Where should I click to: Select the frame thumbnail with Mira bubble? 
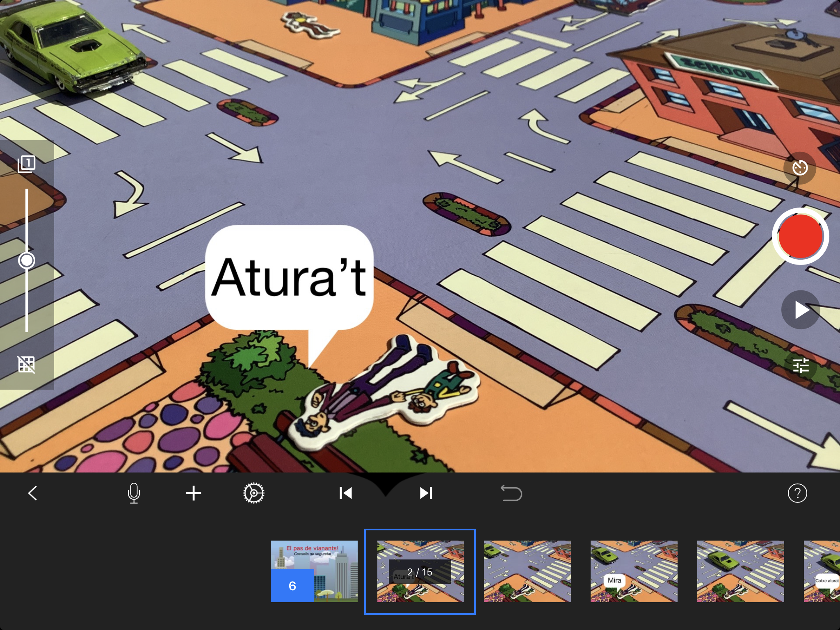[634, 571]
